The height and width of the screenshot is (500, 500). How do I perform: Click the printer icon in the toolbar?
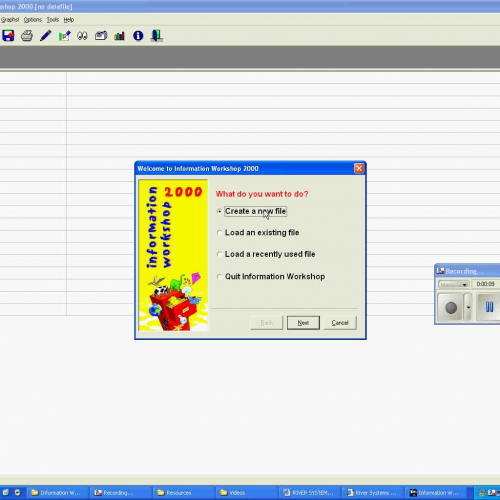coord(27,35)
